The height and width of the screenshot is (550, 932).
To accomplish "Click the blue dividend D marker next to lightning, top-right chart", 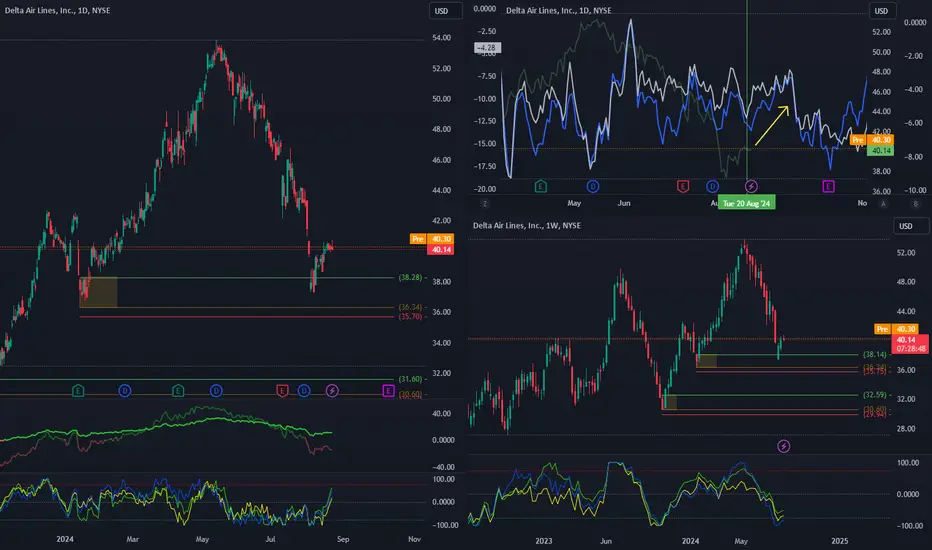I will (713, 187).
